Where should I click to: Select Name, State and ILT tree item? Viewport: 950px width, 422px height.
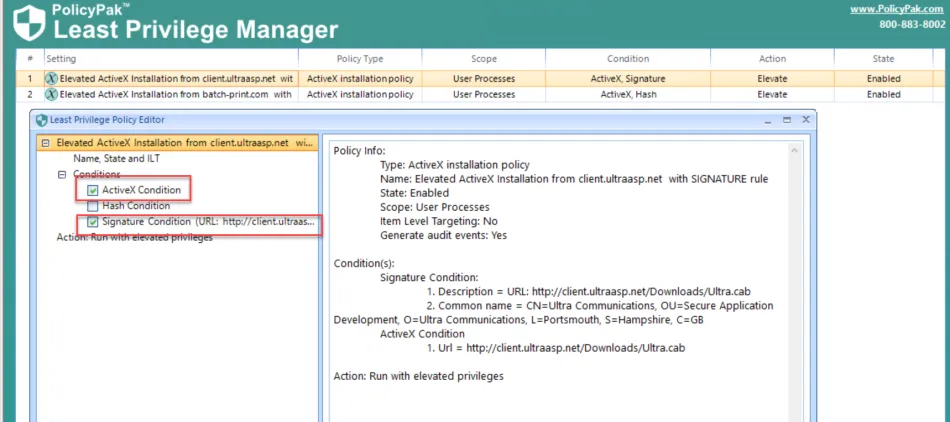coord(116,158)
